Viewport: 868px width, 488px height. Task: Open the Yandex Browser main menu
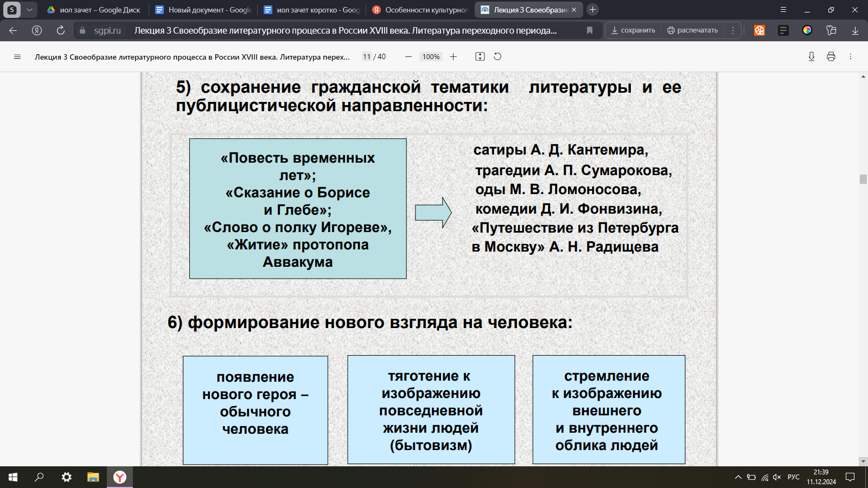coord(783,10)
